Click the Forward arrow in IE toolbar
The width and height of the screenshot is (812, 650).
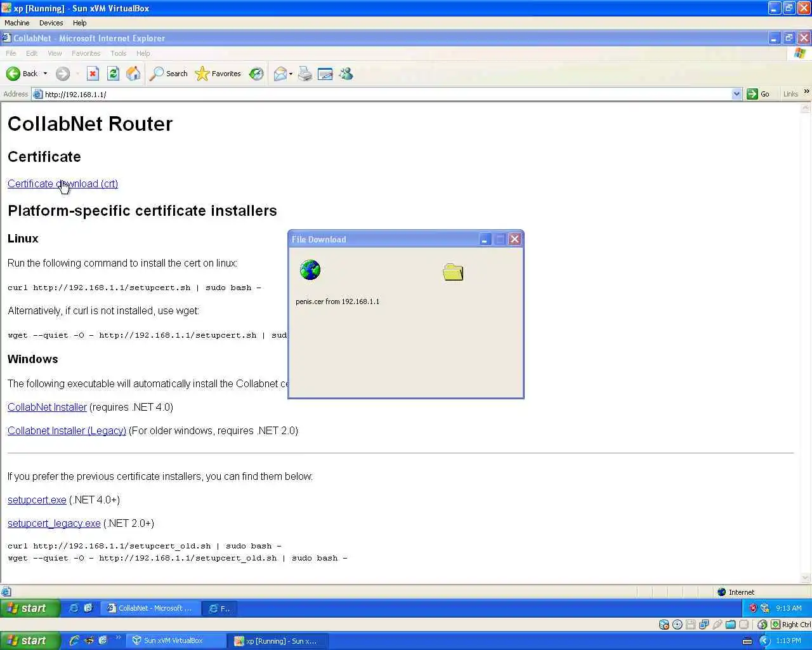point(62,74)
